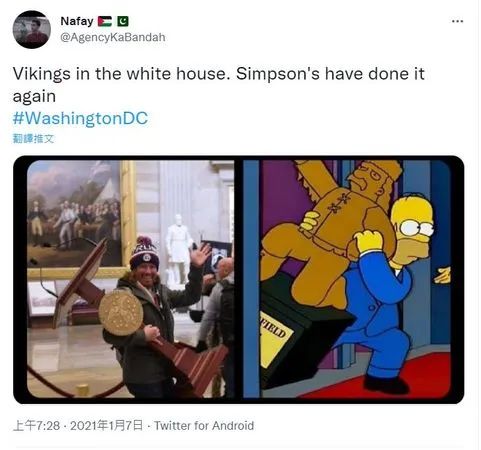Click Nafay's round profile avatar

coord(32,30)
